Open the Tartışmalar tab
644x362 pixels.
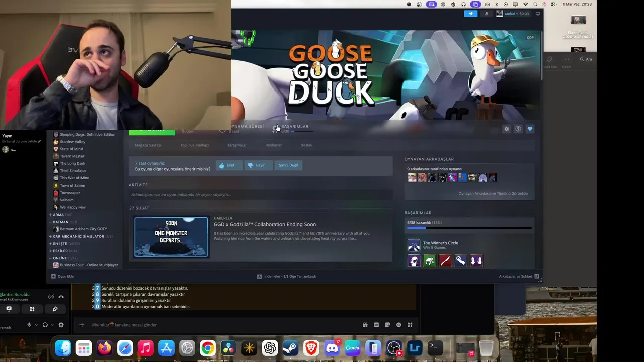coord(236,145)
